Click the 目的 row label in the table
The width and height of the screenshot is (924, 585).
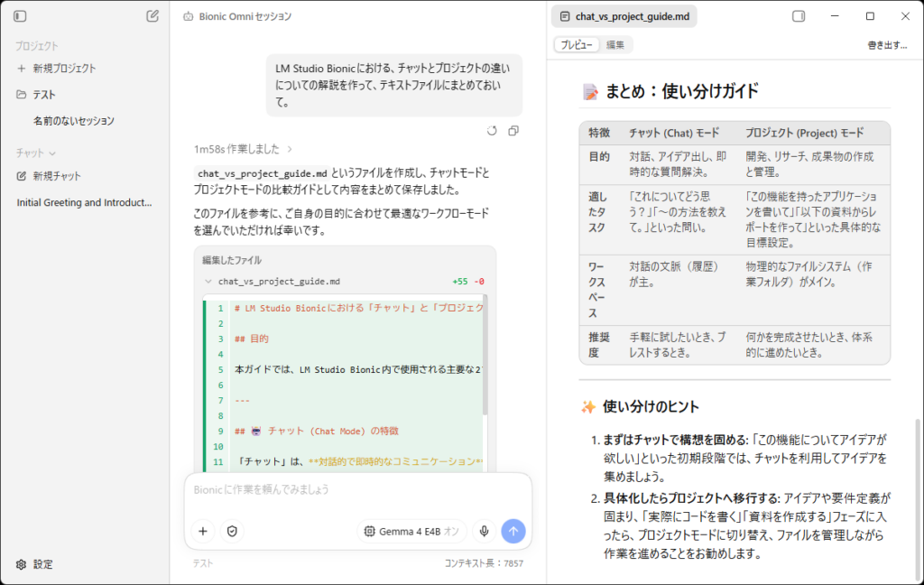[599, 157]
